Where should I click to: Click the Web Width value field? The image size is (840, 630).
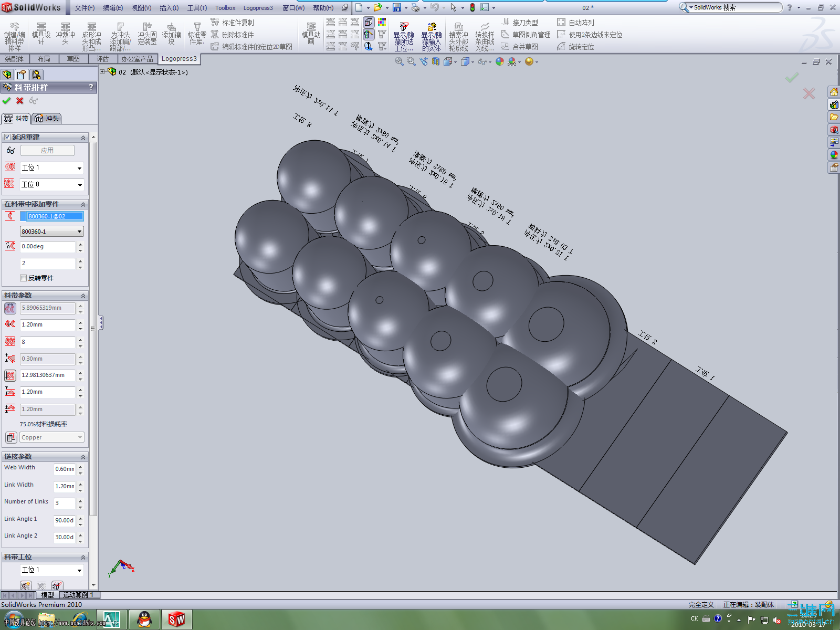(65, 469)
